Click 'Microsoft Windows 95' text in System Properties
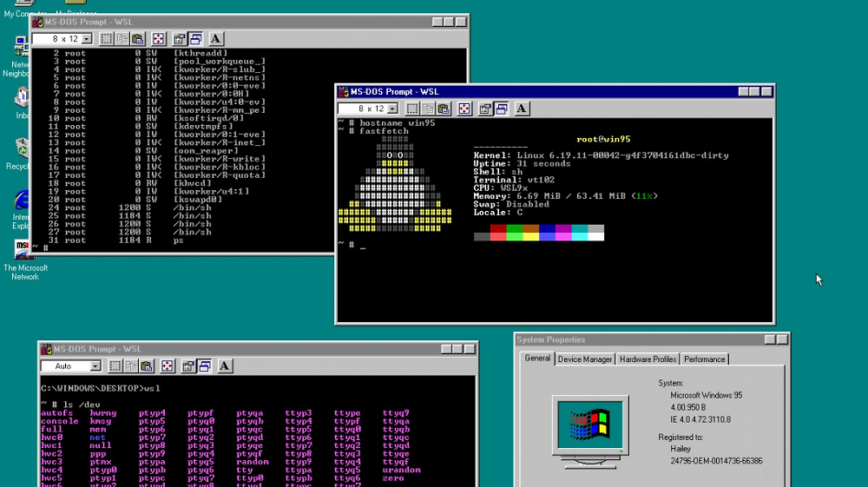The image size is (868, 487). (x=707, y=395)
